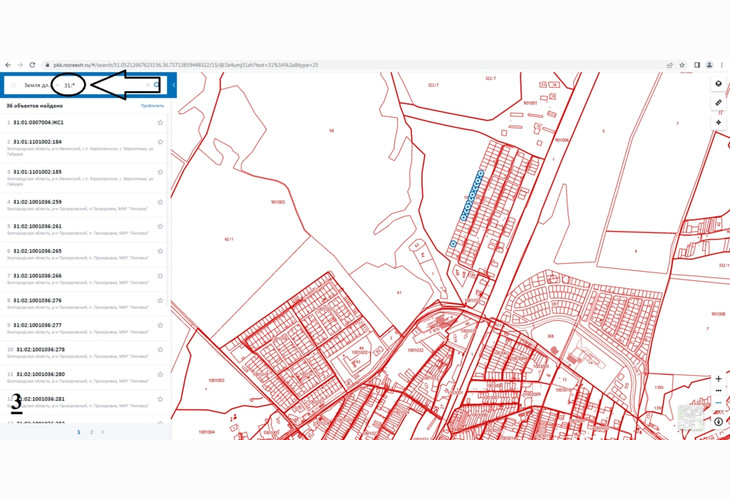Favorite the result 31:01:1101002:184
The height and width of the screenshot is (500, 730).
click(x=160, y=142)
